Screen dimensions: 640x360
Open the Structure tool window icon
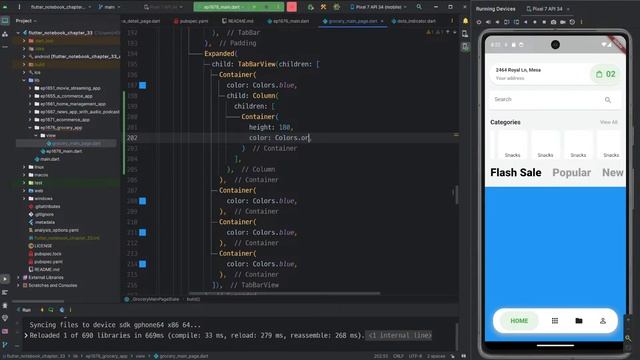point(5,34)
